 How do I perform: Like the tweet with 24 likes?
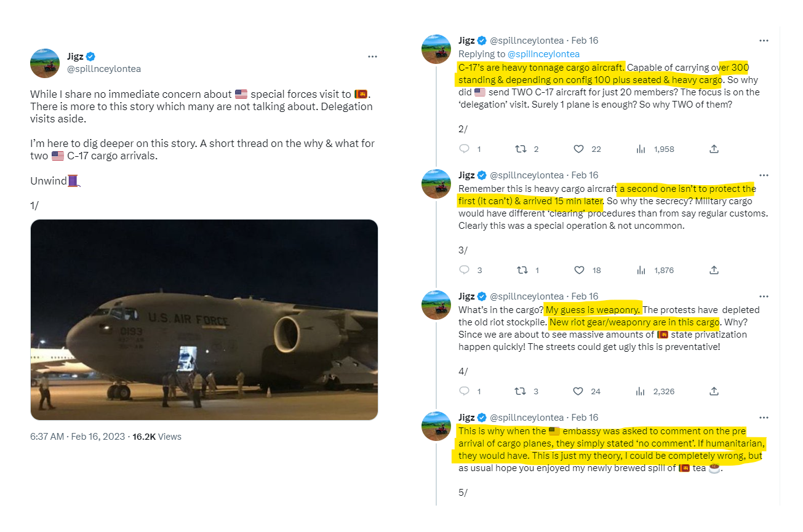[x=578, y=391]
